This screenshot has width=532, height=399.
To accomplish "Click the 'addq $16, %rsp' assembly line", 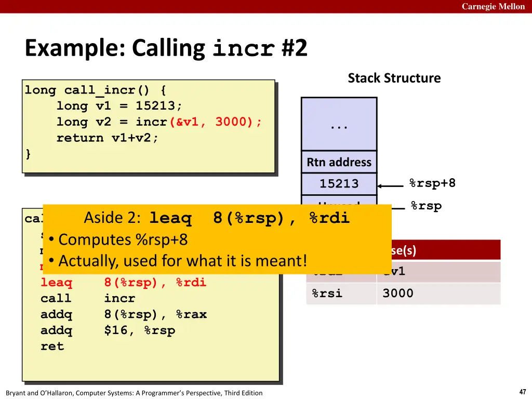I will [x=108, y=330].
